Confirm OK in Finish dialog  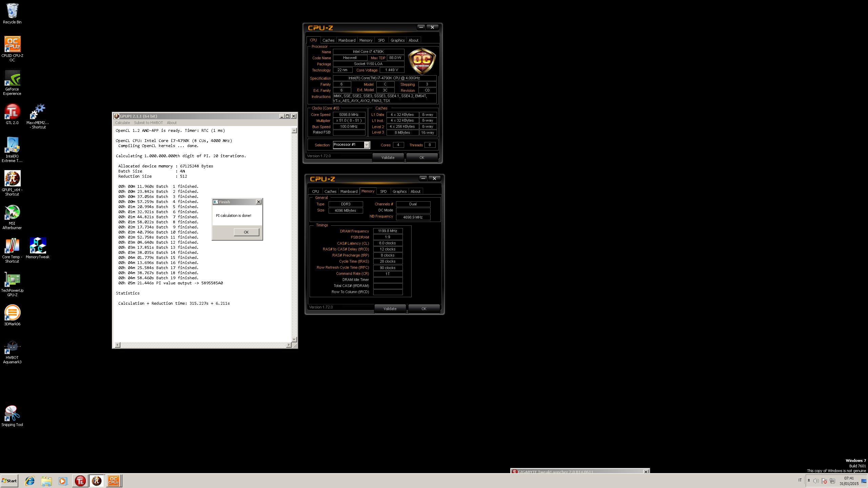[x=246, y=232]
